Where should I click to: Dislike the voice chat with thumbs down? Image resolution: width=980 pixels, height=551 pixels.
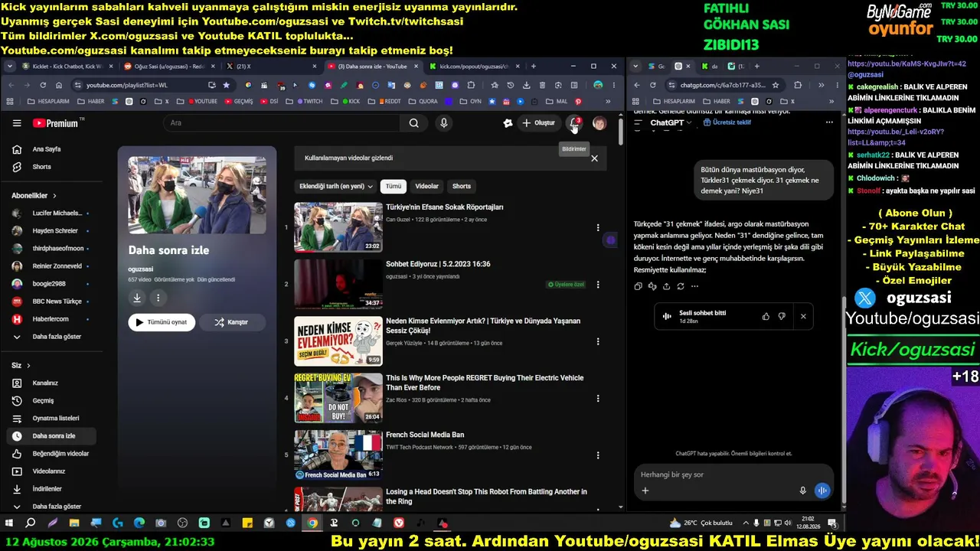(x=782, y=316)
